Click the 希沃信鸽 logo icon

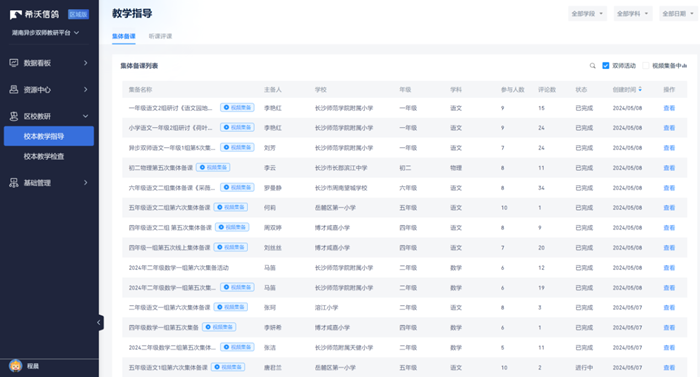(x=16, y=15)
